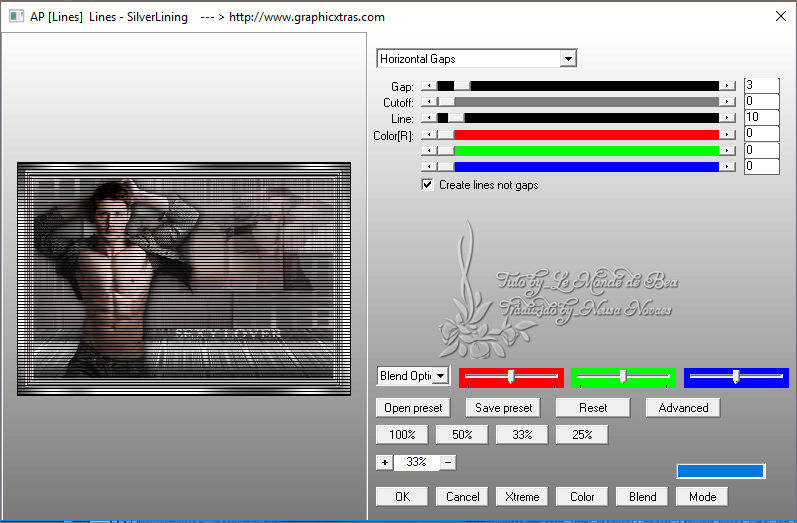Viewport: 797px width, 523px height.
Task: Click the Color[R] red value field
Action: pyautogui.click(x=761, y=134)
